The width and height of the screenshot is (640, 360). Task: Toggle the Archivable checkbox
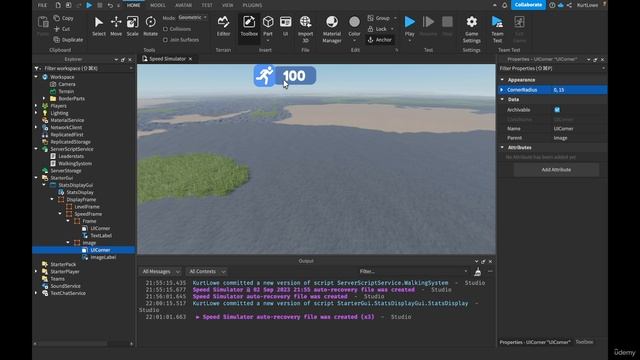pos(557,110)
